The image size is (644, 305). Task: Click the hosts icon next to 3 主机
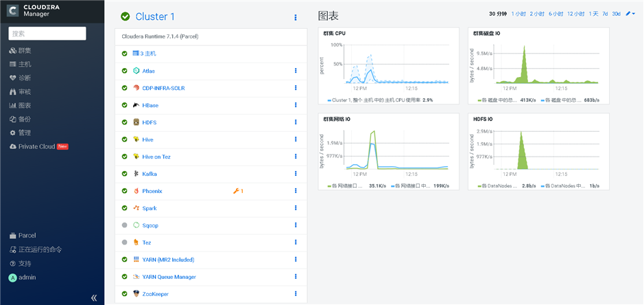[x=136, y=54]
